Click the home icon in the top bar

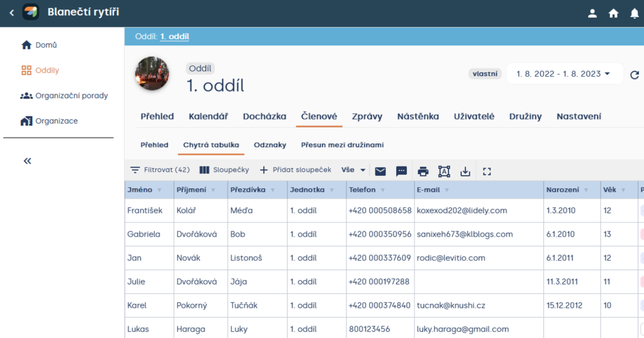click(613, 14)
